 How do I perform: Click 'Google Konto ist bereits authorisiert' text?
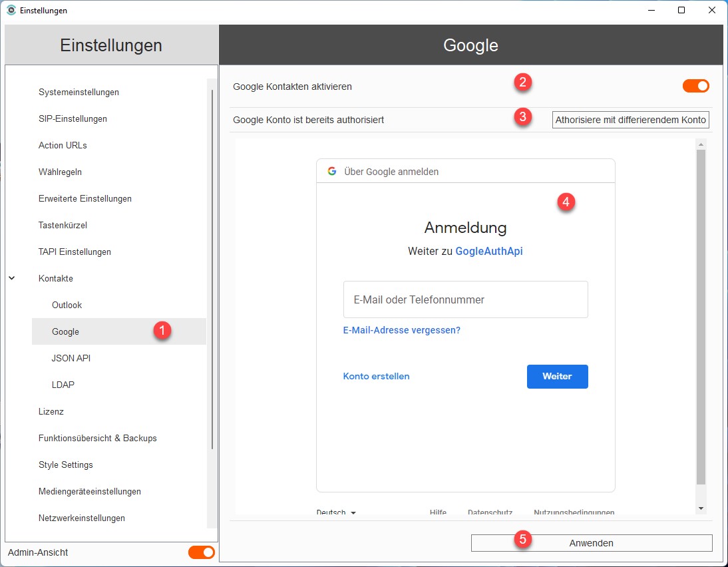[308, 120]
